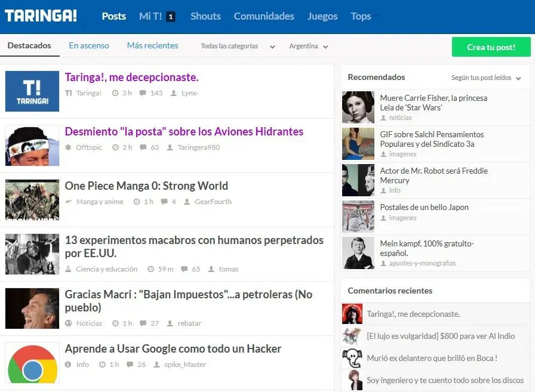The height and width of the screenshot is (392, 535).
Task: Click One Piece post thumbnail
Action: point(32,200)
